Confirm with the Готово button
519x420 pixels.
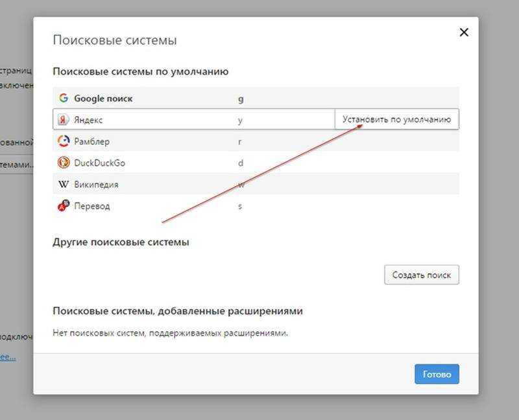[437, 374]
